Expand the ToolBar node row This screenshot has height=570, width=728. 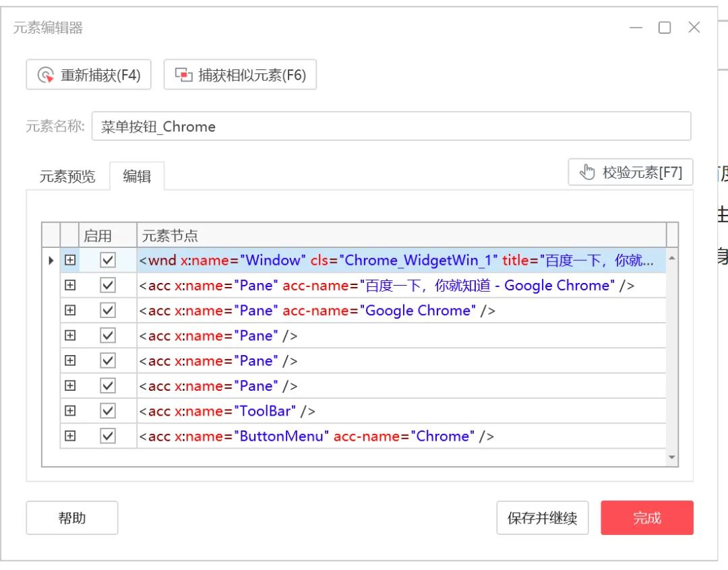pos(70,411)
